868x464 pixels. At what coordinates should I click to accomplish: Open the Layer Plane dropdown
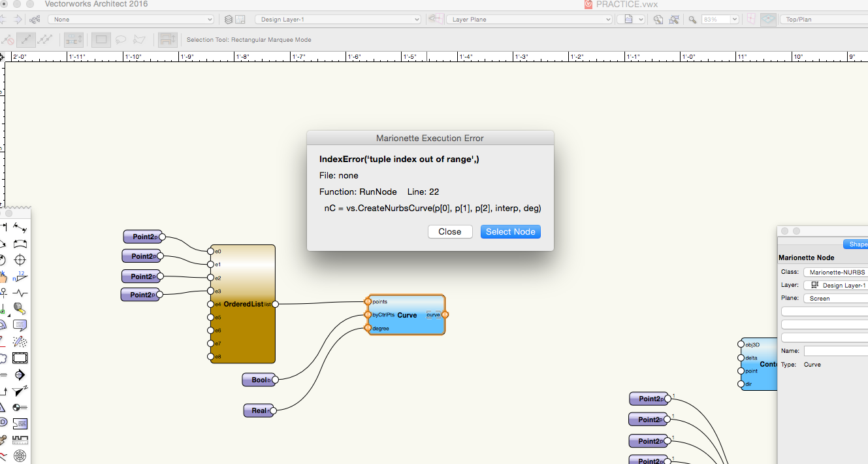coord(529,19)
